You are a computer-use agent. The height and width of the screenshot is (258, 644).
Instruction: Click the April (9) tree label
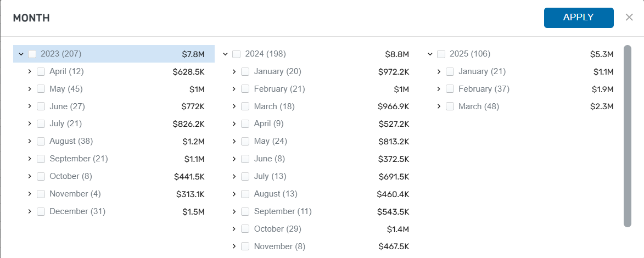(268, 124)
